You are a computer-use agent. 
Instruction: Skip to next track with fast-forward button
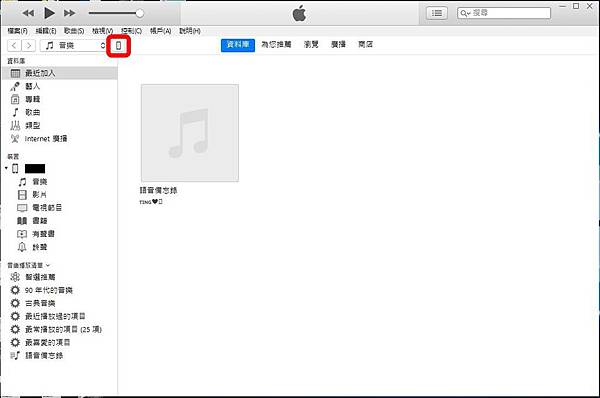69,13
